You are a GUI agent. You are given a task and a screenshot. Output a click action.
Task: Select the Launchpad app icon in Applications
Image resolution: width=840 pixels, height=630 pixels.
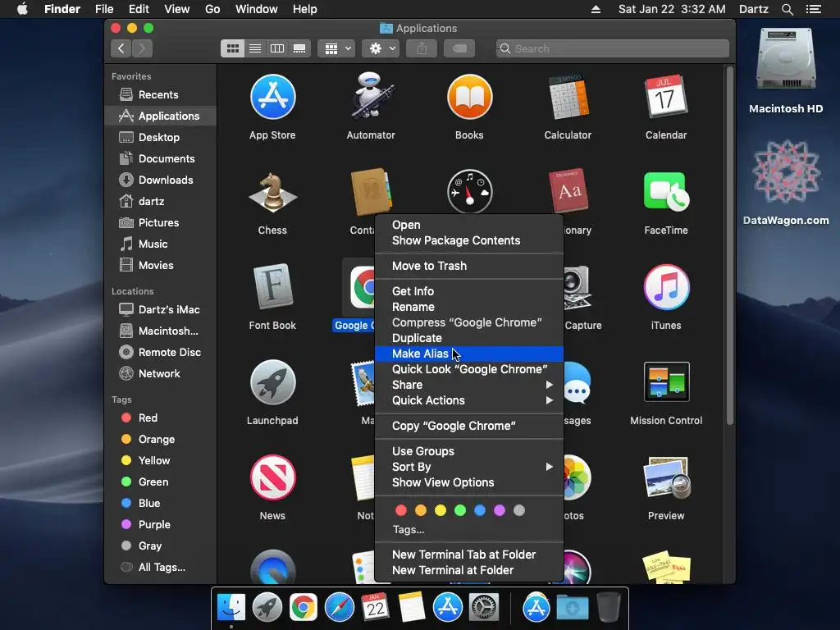tap(272, 382)
